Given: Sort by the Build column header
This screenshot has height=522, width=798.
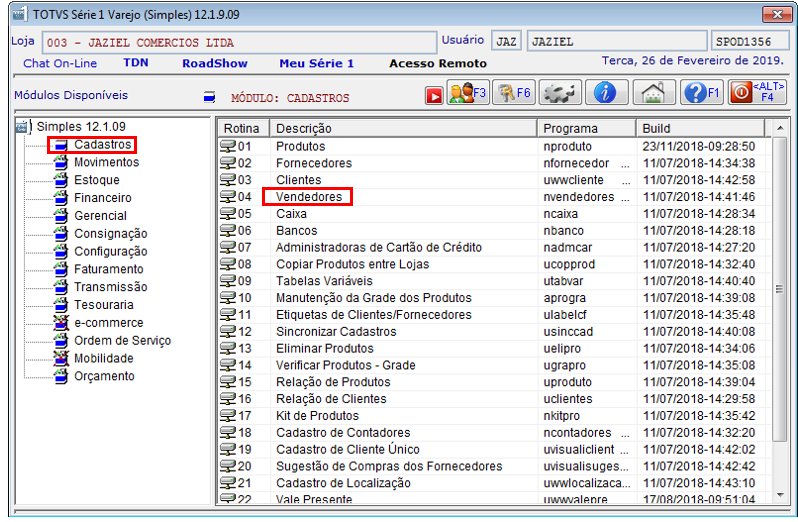Looking at the screenshot, I should click(x=700, y=128).
